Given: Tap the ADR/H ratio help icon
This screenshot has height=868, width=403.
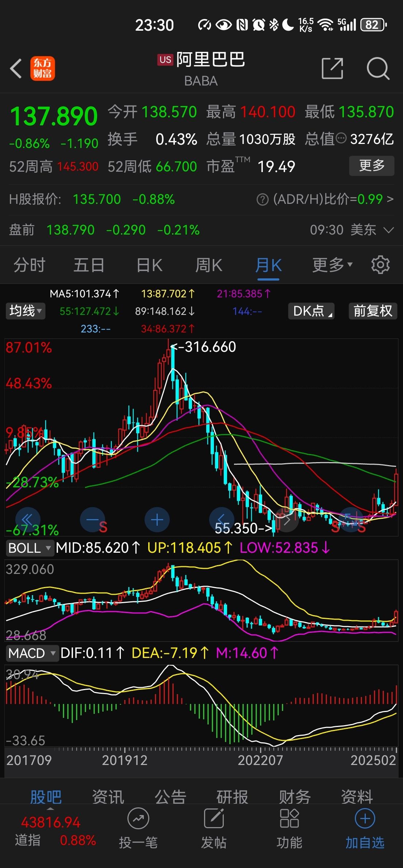Looking at the screenshot, I should (x=262, y=199).
